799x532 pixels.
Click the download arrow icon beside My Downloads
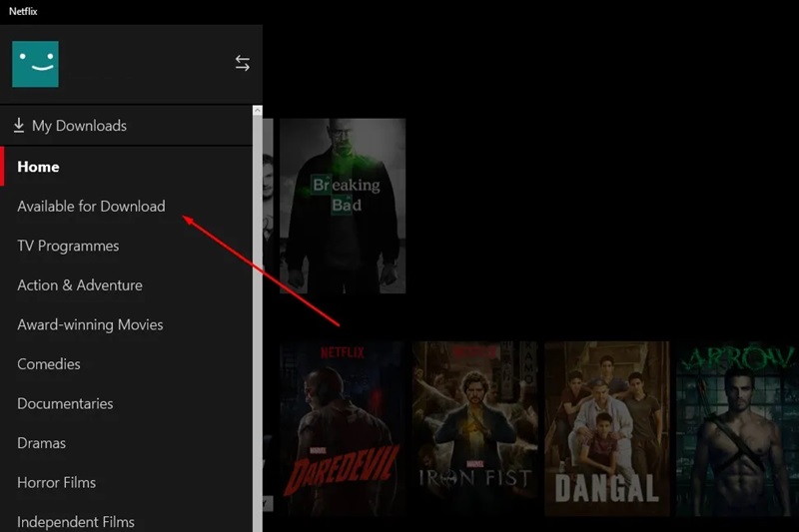coord(19,125)
